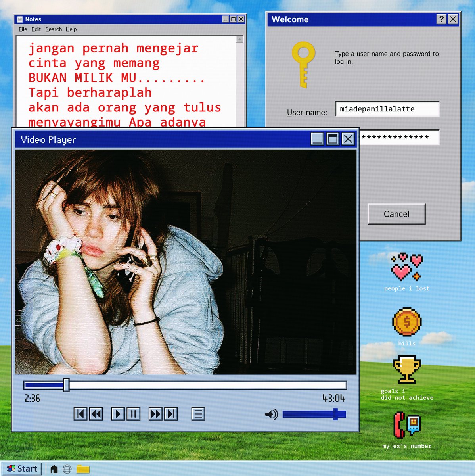Open the Help menu in Notes
This screenshot has width=475, height=476.
(71, 29)
